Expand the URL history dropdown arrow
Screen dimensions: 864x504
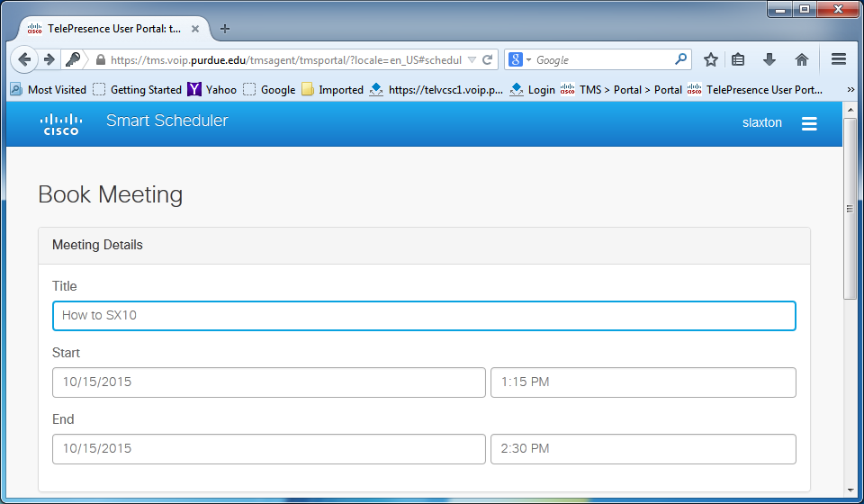472,59
